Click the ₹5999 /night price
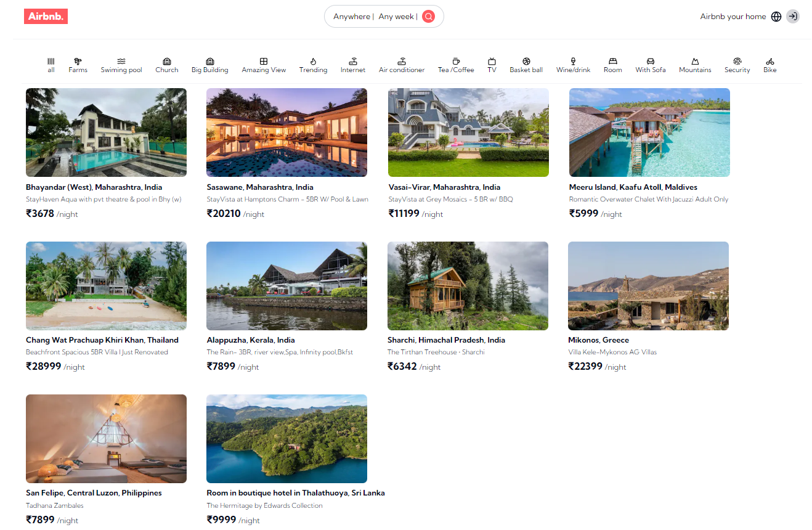 pos(596,214)
